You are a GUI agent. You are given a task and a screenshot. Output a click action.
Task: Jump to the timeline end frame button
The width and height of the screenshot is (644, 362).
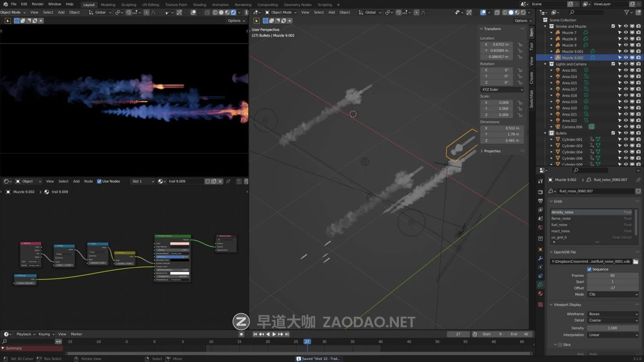(287, 334)
